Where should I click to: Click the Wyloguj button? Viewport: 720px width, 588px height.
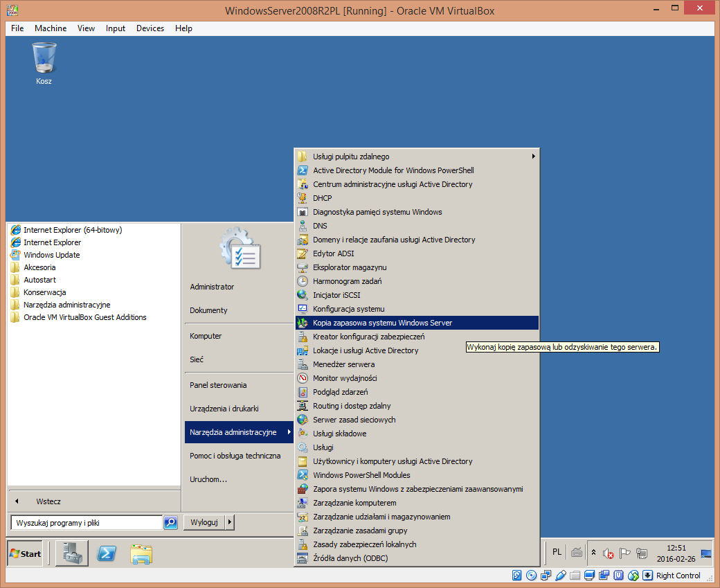[x=204, y=522]
